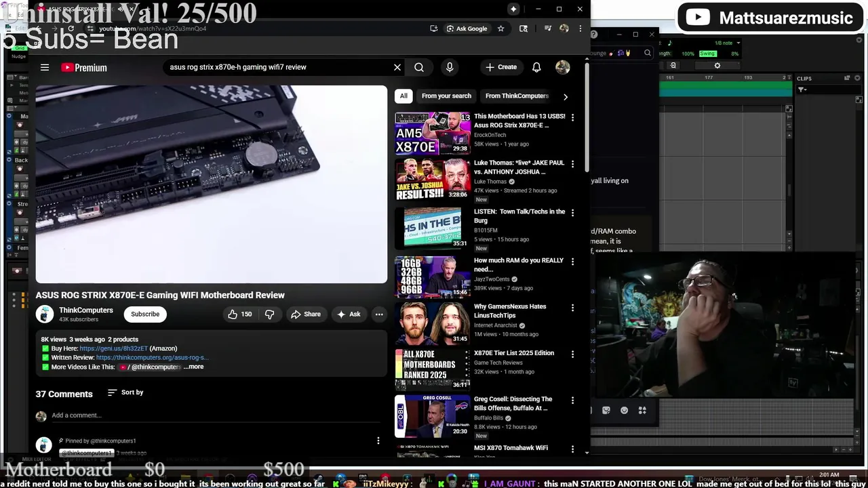The width and height of the screenshot is (868, 488).
Task: Clear the YouTube search box text
Action: click(397, 67)
